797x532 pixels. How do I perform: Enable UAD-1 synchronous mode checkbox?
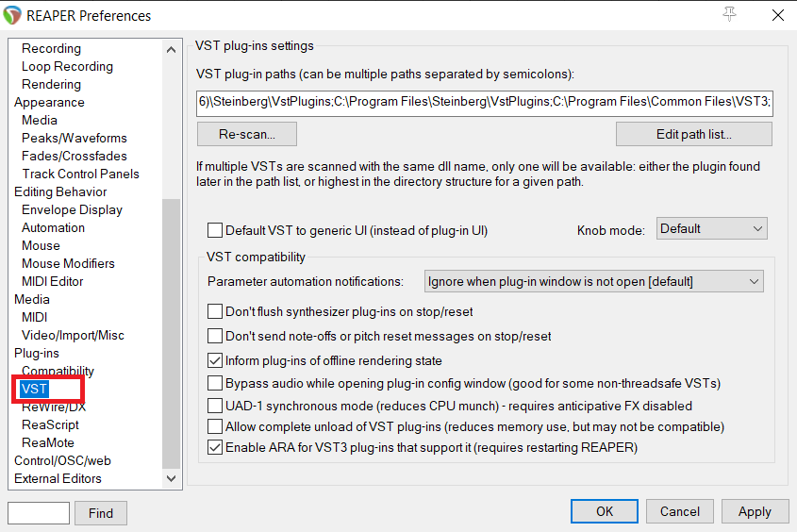pyautogui.click(x=215, y=406)
